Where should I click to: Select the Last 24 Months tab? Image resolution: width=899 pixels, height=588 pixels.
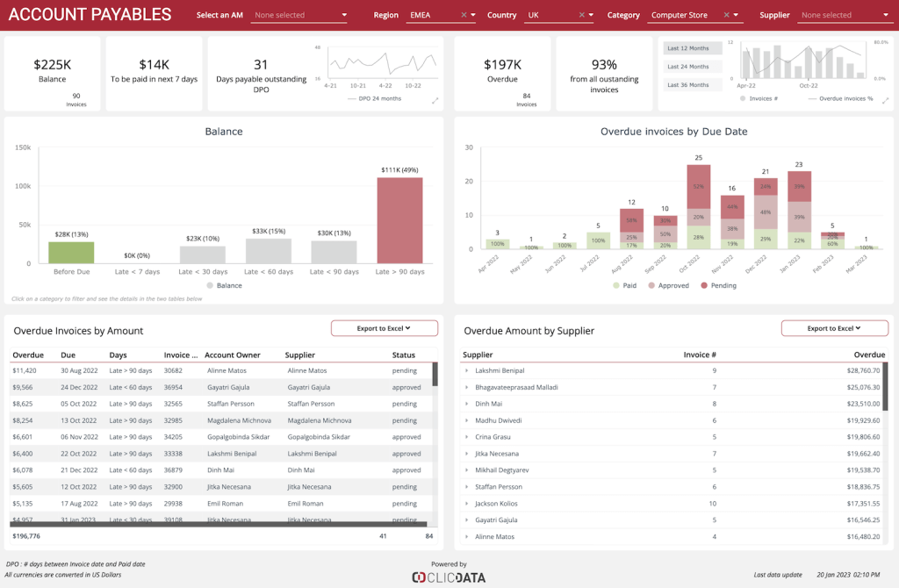click(x=688, y=67)
